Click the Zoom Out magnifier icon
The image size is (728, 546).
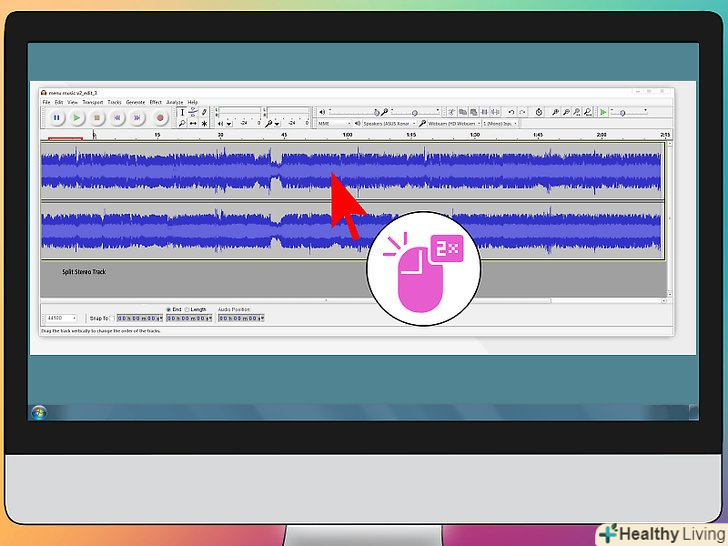[x=566, y=112]
